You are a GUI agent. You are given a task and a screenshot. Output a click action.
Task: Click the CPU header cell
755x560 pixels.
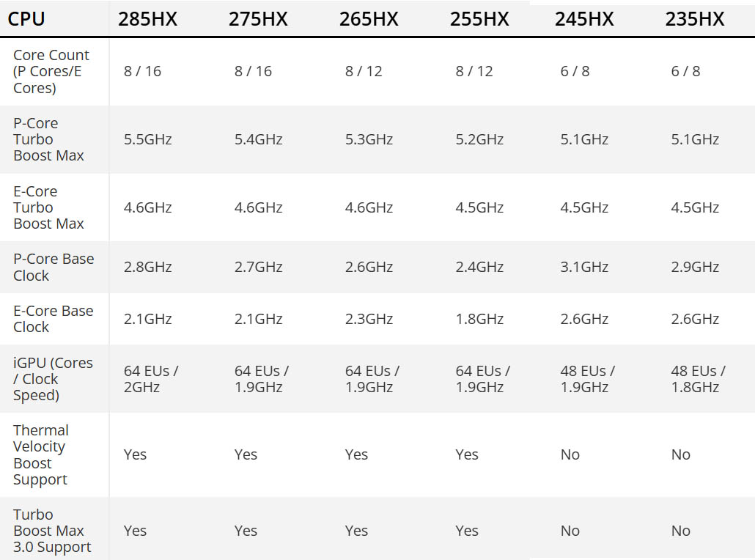[26, 19]
